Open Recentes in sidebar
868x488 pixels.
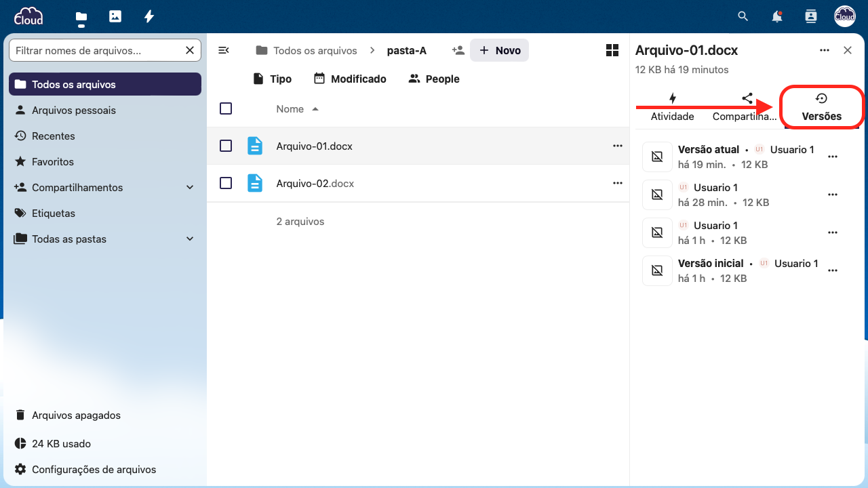pyautogui.click(x=105, y=136)
